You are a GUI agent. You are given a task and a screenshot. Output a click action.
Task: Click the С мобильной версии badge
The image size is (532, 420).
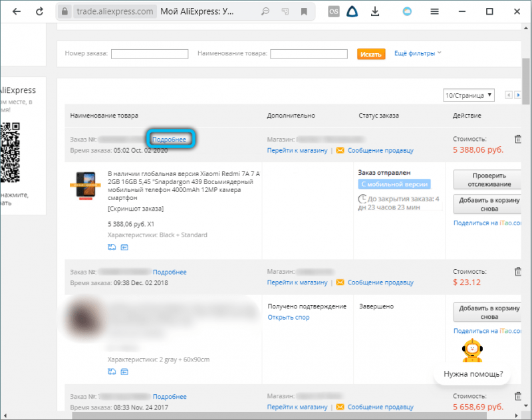point(394,184)
